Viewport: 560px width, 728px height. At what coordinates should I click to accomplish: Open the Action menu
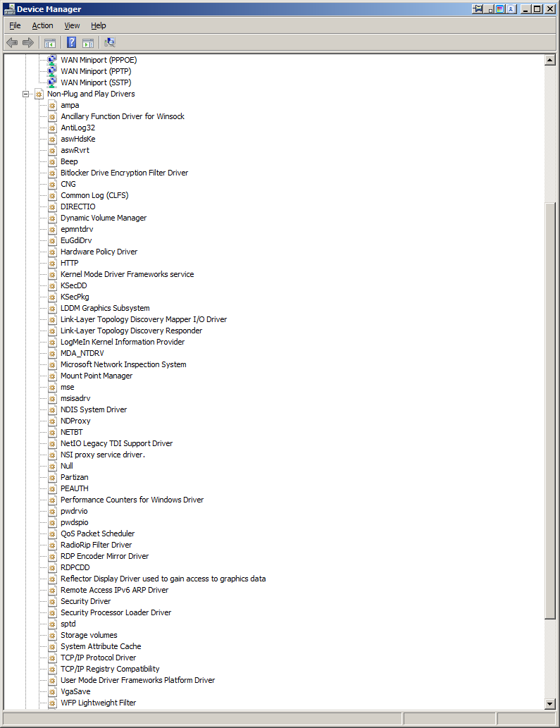[42, 25]
